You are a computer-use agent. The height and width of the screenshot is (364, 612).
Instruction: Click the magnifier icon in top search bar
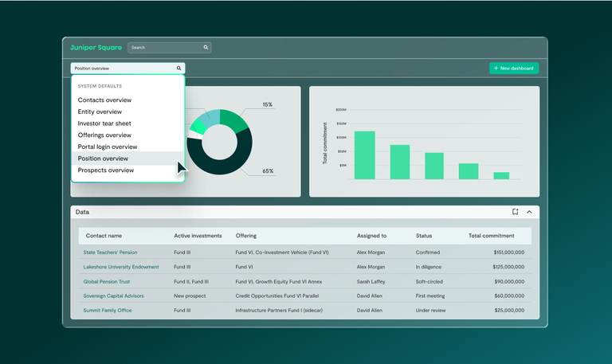coord(206,48)
